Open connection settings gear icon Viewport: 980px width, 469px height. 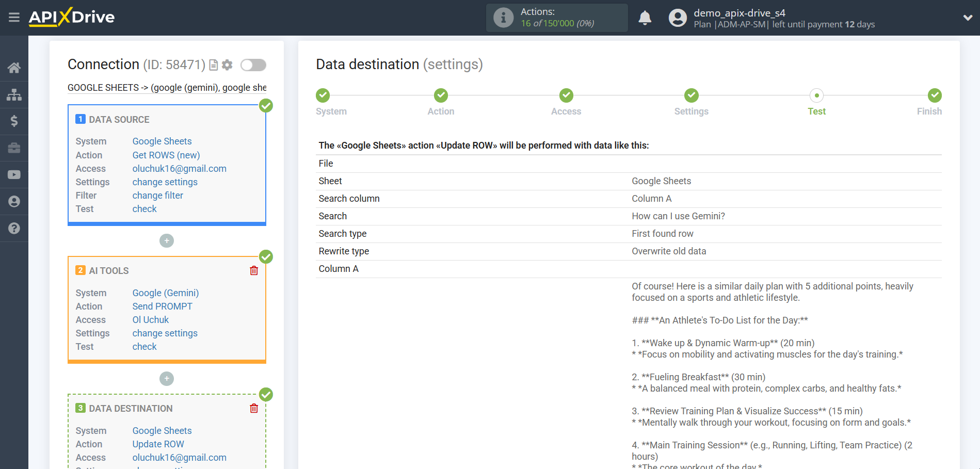227,65
